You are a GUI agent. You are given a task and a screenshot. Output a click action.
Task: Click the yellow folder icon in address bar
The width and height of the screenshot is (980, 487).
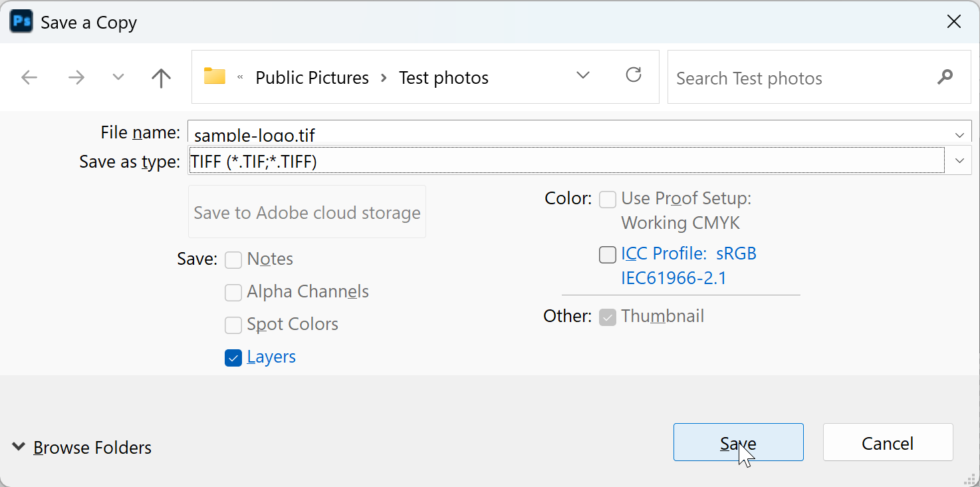coord(215,76)
